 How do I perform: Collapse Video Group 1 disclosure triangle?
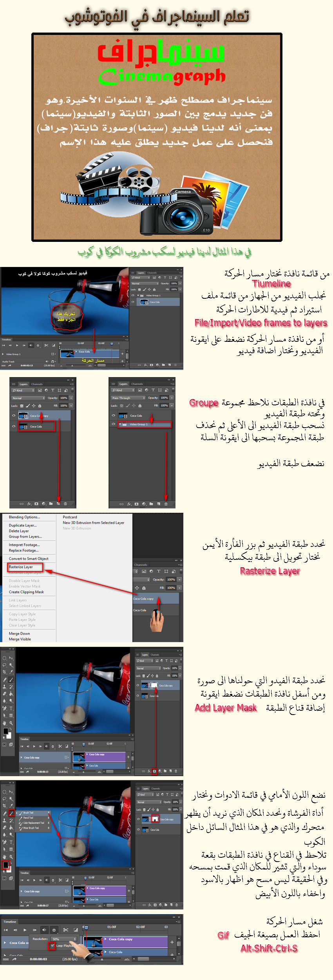(120, 424)
